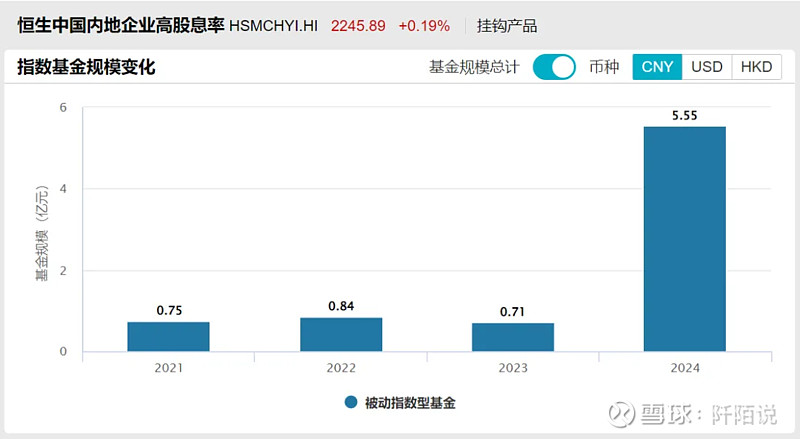Click the 0.84 data label
The width and height of the screenshot is (800, 439).
pos(341,306)
